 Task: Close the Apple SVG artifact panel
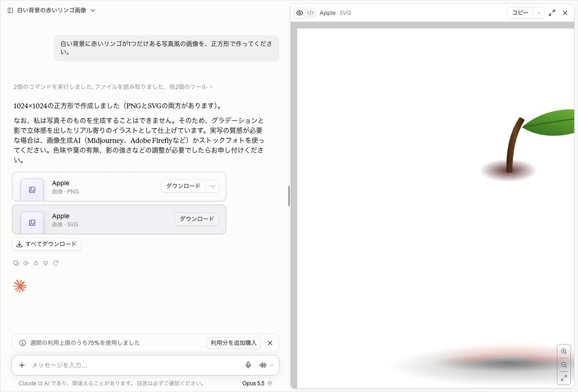pyautogui.click(x=565, y=13)
